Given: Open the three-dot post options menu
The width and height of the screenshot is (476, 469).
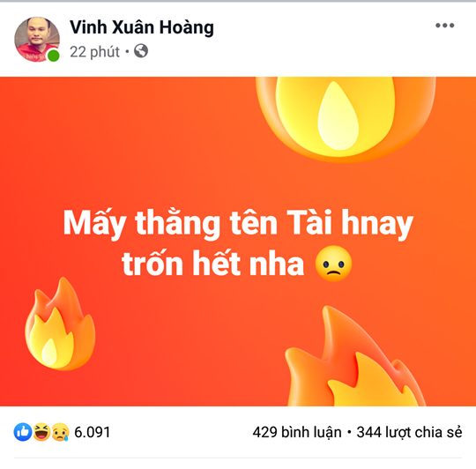Looking at the screenshot, I should (445, 26).
